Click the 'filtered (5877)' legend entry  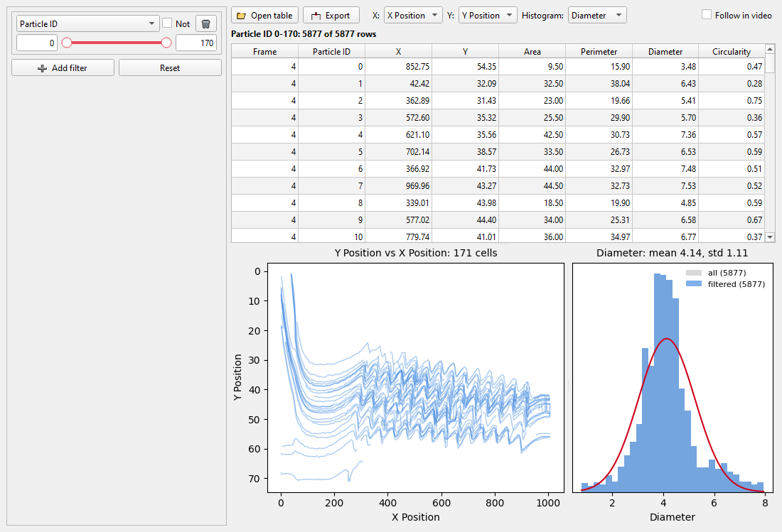[x=726, y=284]
